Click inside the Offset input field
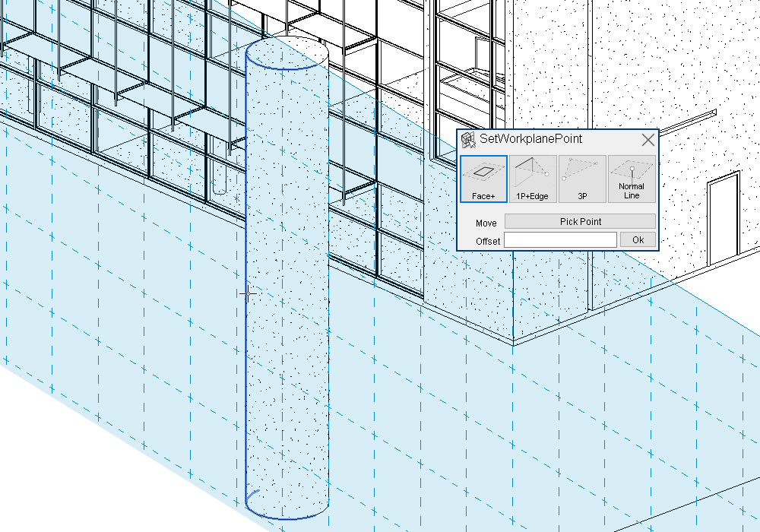The height and width of the screenshot is (532, 760). coord(560,239)
